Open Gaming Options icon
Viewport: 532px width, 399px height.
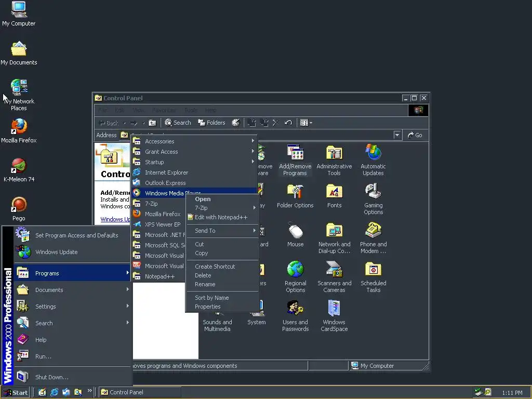[373, 199]
